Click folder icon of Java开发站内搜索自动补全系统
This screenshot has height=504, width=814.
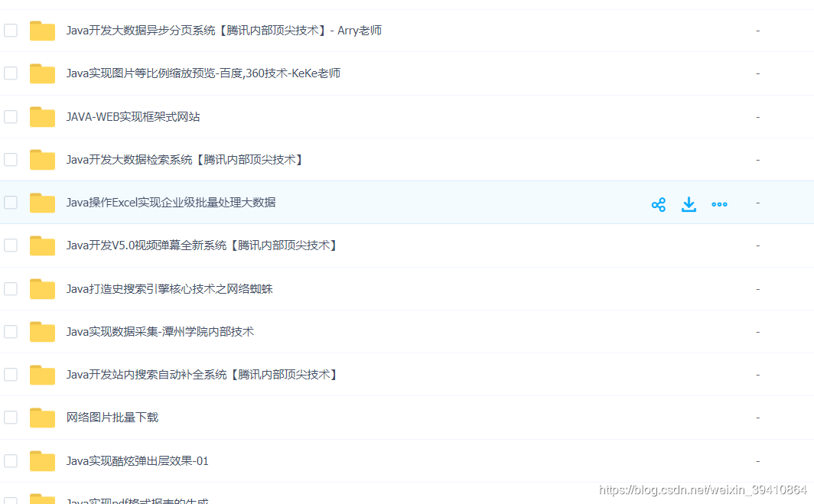coord(43,375)
